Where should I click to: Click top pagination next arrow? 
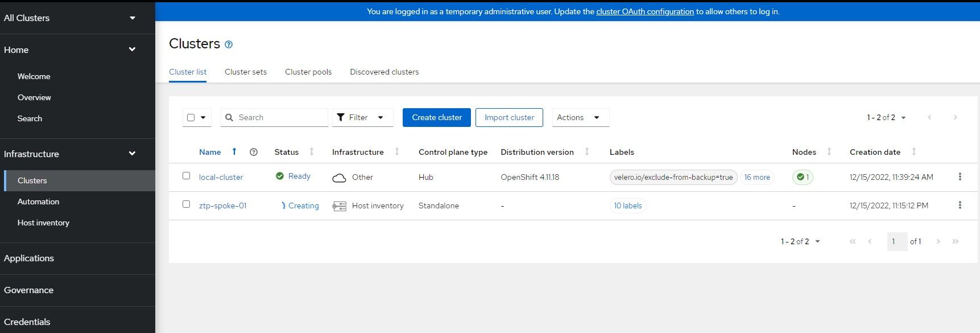(x=955, y=117)
